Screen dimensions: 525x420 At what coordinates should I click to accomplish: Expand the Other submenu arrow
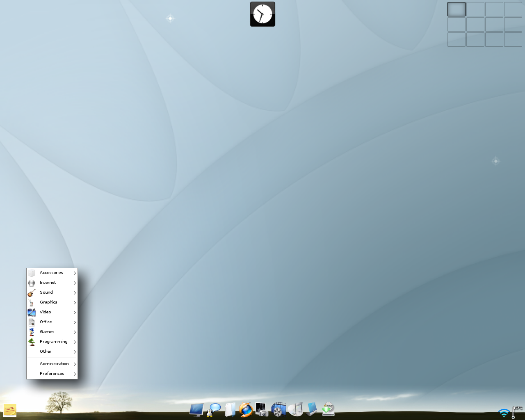pos(75,352)
